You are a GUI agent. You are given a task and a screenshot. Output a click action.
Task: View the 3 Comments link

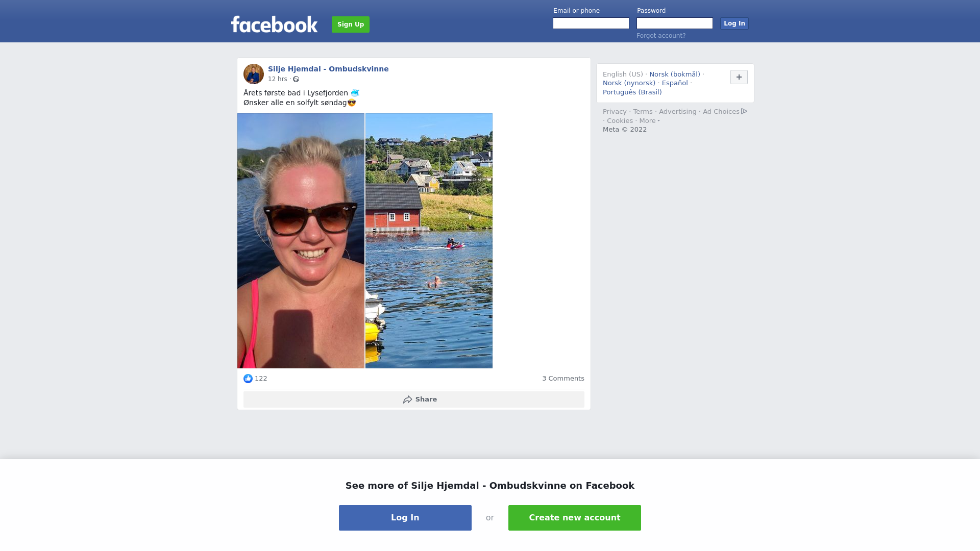563,379
